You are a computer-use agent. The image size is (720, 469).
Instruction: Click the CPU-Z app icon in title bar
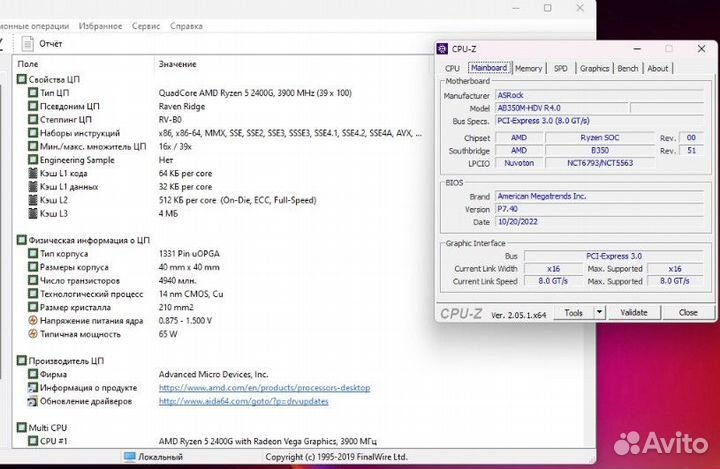pyautogui.click(x=443, y=48)
